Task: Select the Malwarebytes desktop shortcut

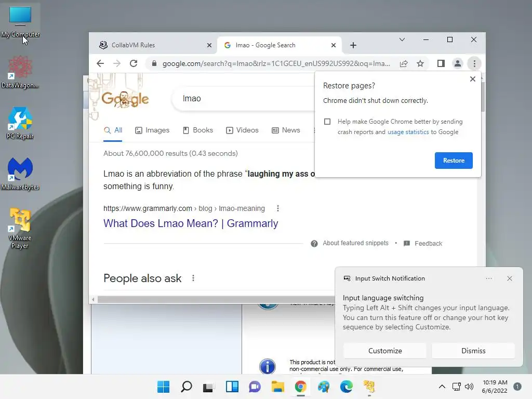Action: tap(20, 174)
